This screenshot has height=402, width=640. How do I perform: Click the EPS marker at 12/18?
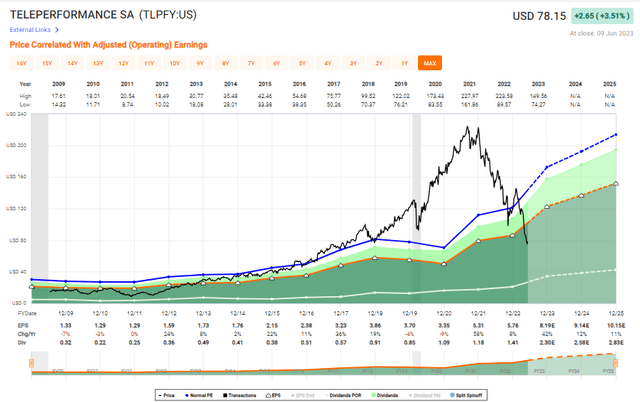click(375, 258)
